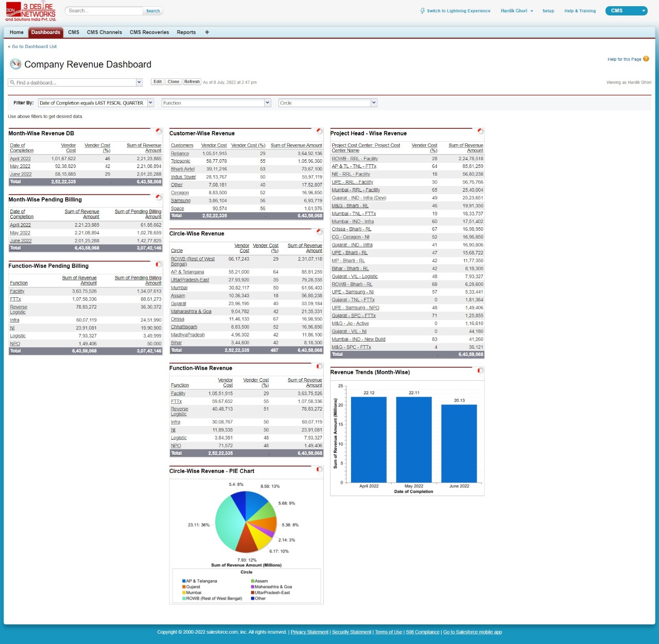
Task: Click refresh icon on Month-Wise Pending Billing
Action: coord(159,198)
